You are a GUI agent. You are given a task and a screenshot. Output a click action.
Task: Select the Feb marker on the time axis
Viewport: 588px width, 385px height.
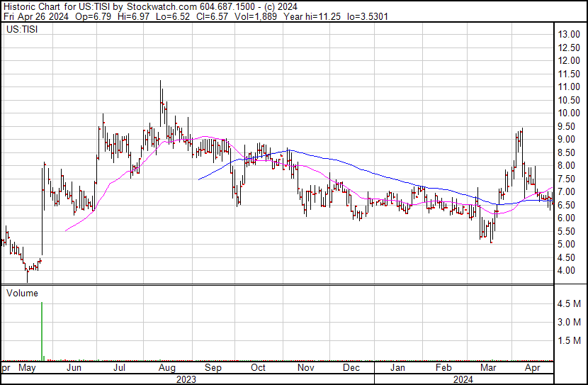click(x=443, y=369)
